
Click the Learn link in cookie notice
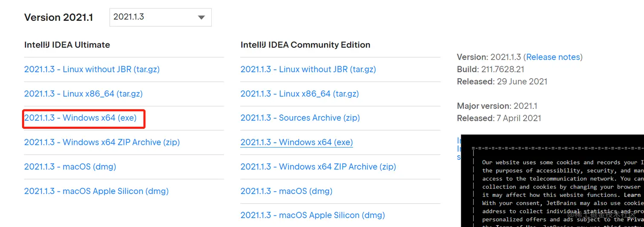[632, 195]
